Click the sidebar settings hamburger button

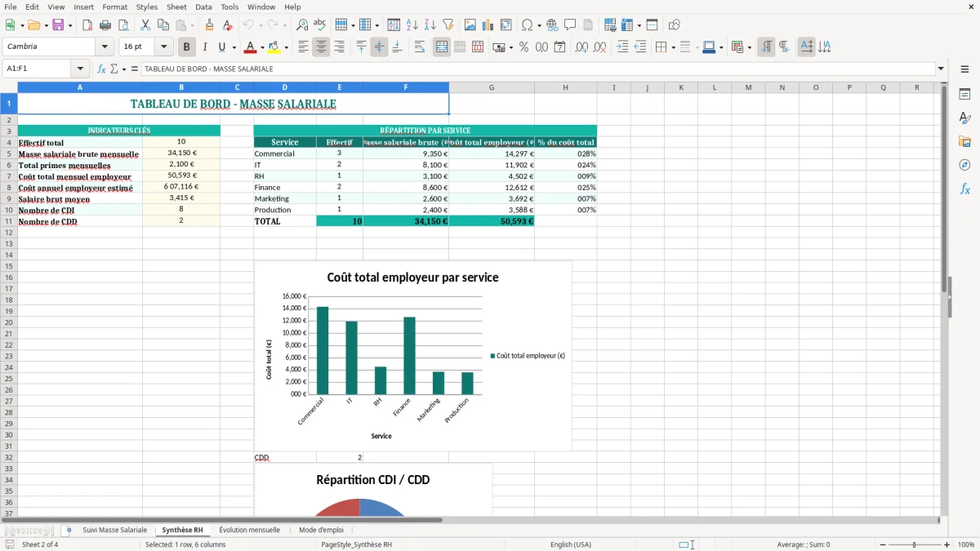pos(964,70)
